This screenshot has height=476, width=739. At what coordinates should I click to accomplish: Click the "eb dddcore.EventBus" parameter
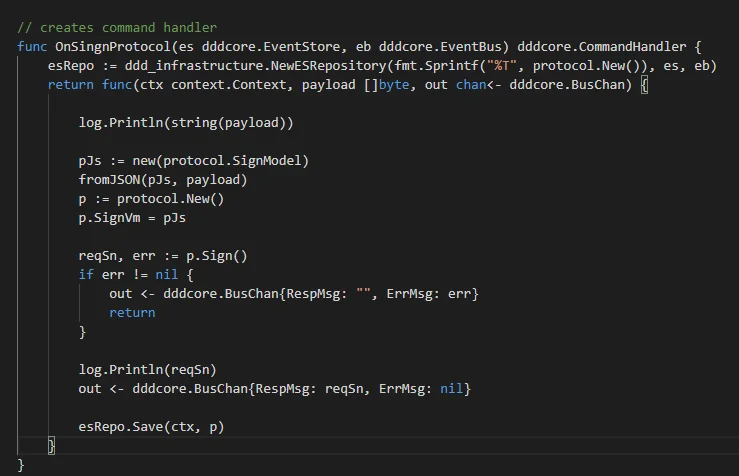pos(432,47)
